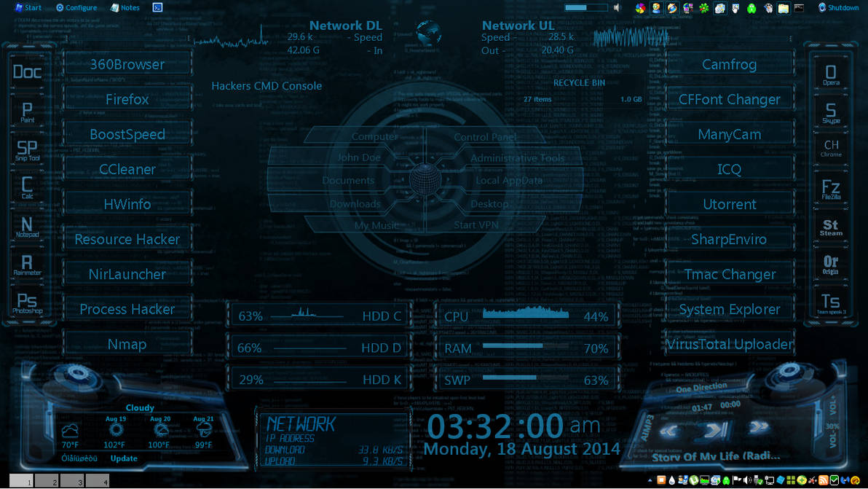The image size is (868, 489).
Task: Launch Photoshop from the left dock
Action: pos(27,303)
